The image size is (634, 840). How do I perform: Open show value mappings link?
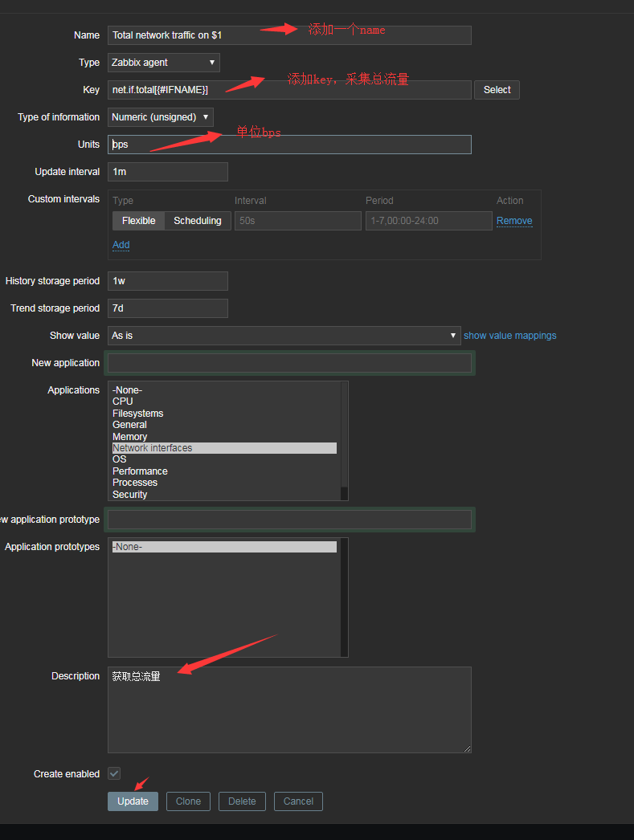[x=509, y=335]
